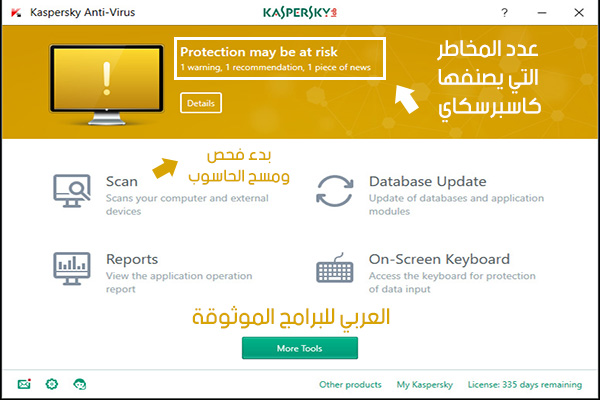Select the On-Screen Keyboard title
The image size is (600, 400).
439,259
